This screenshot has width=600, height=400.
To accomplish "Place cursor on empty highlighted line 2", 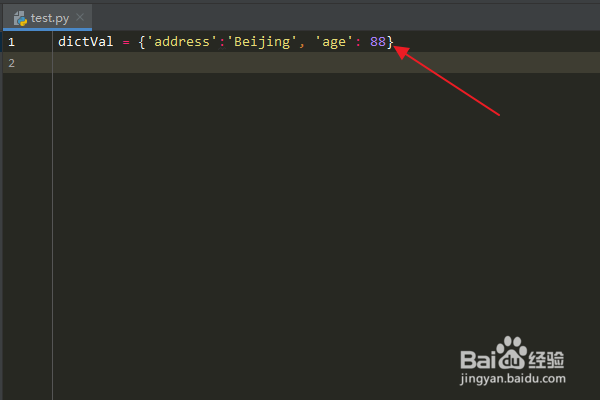I will click(326, 63).
